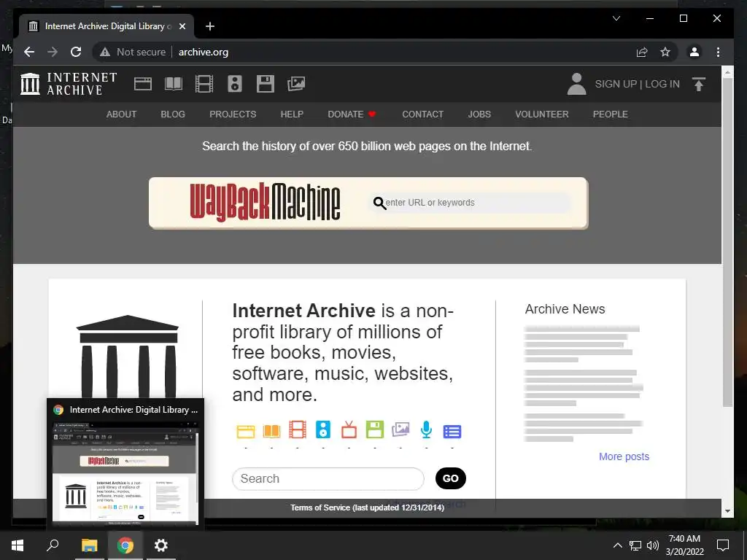Image resolution: width=747 pixels, height=560 pixels.
Task: Click the volume speaker tray icon
Action: coord(653,545)
